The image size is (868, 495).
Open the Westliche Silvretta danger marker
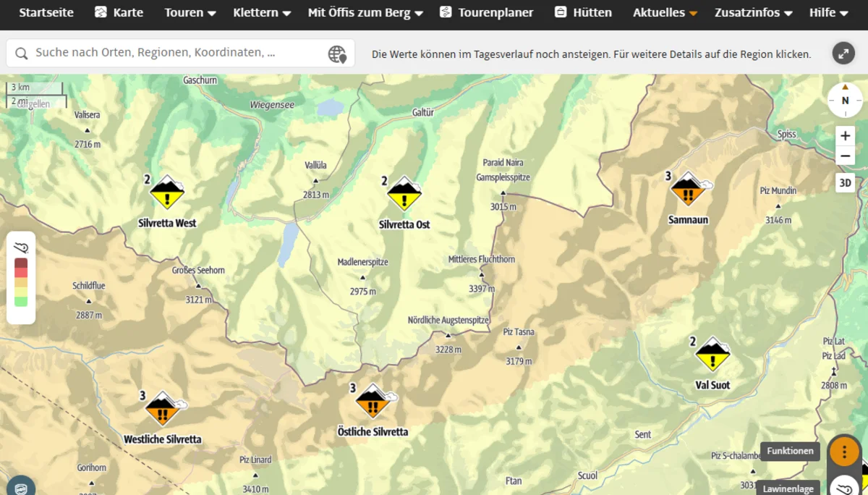point(162,409)
